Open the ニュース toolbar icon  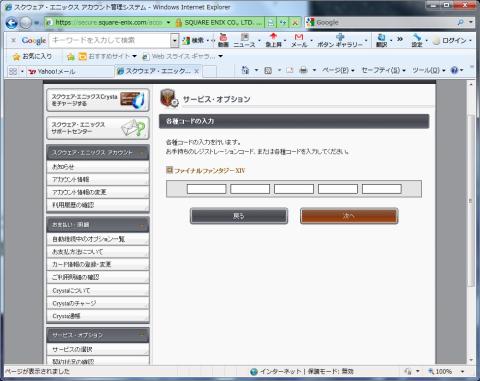(x=244, y=40)
